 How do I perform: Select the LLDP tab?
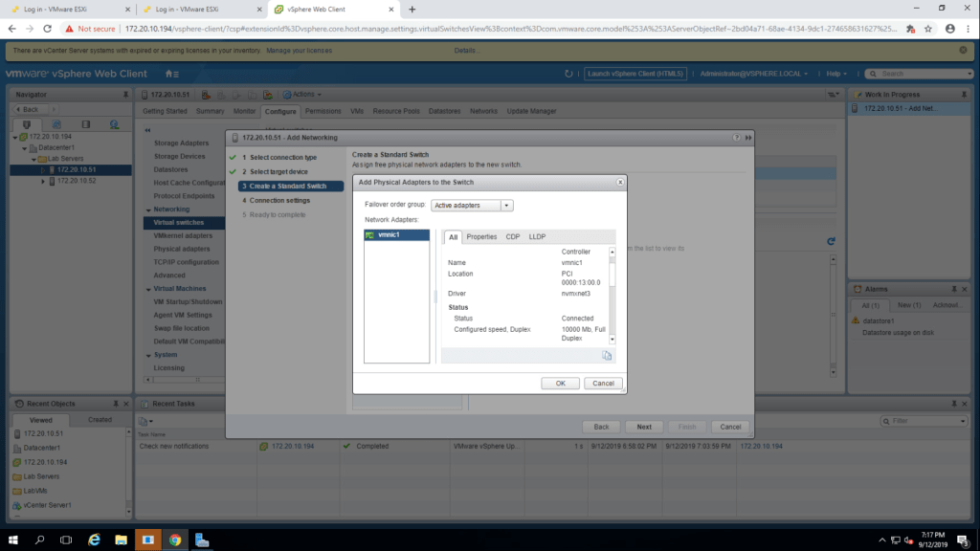[537, 236]
